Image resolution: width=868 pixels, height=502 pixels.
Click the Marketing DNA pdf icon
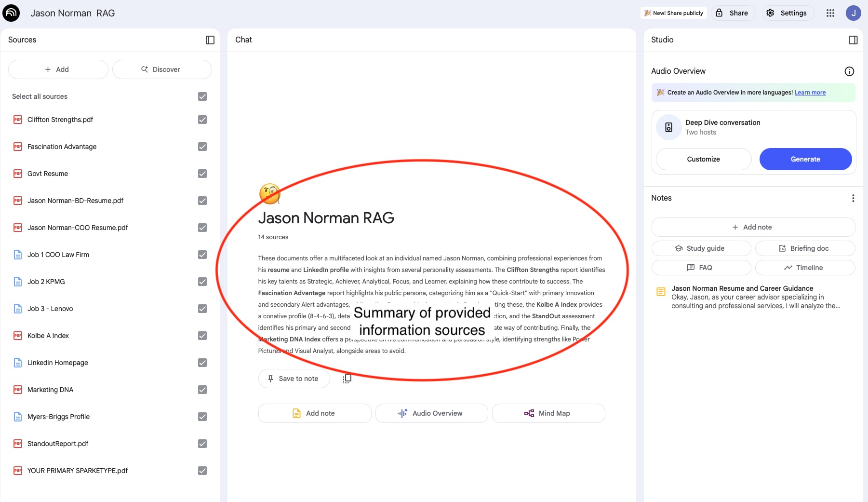(x=18, y=390)
